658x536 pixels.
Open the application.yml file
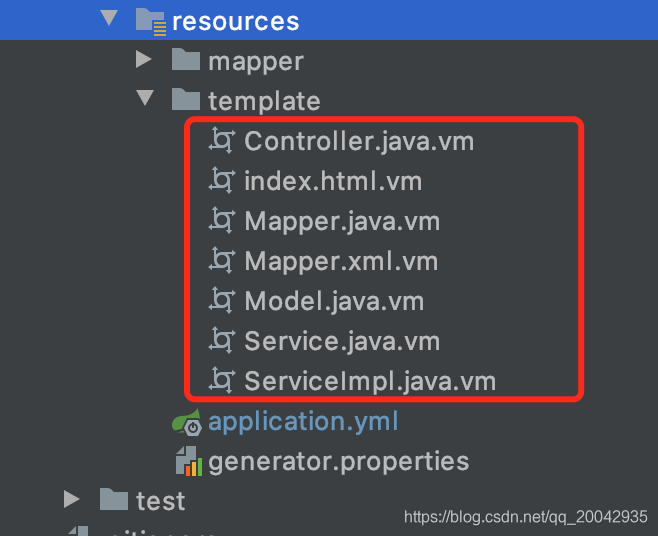point(303,422)
